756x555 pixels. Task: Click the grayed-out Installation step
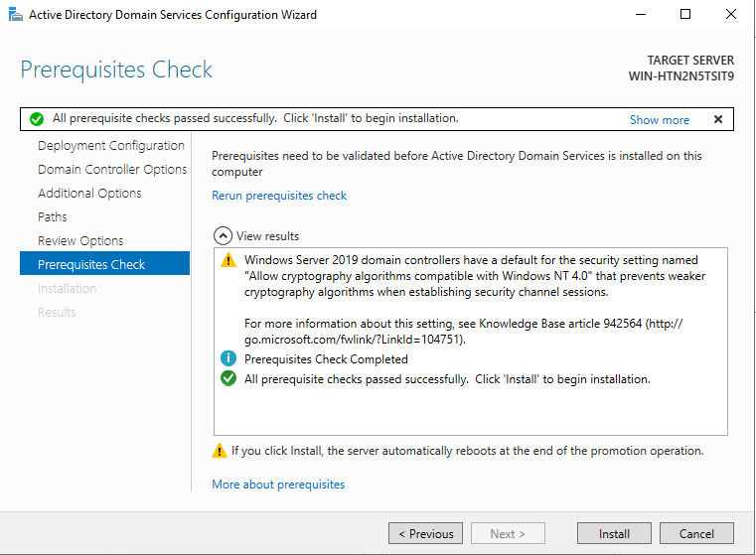point(67,288)
